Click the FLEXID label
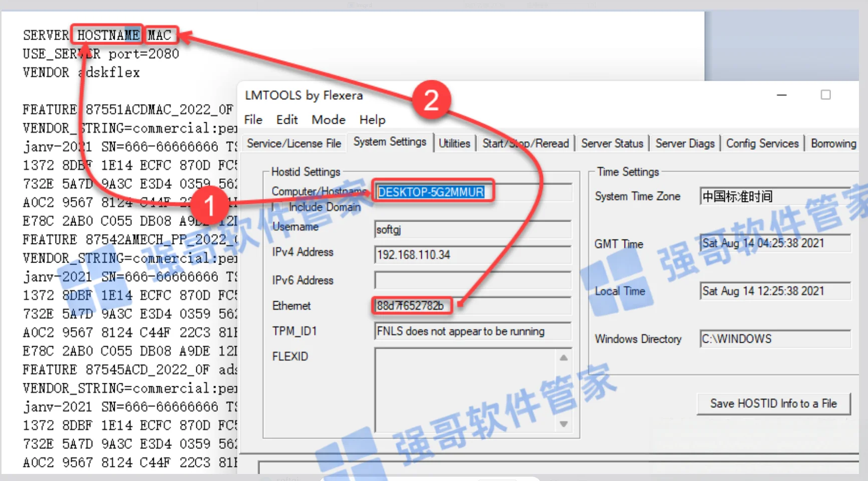 coord(290,356)
